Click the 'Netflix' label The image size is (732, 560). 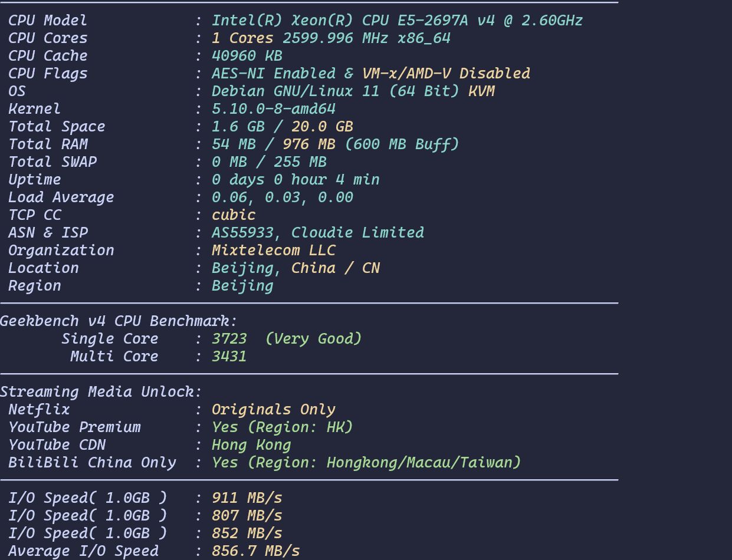(x=39, y=410)
